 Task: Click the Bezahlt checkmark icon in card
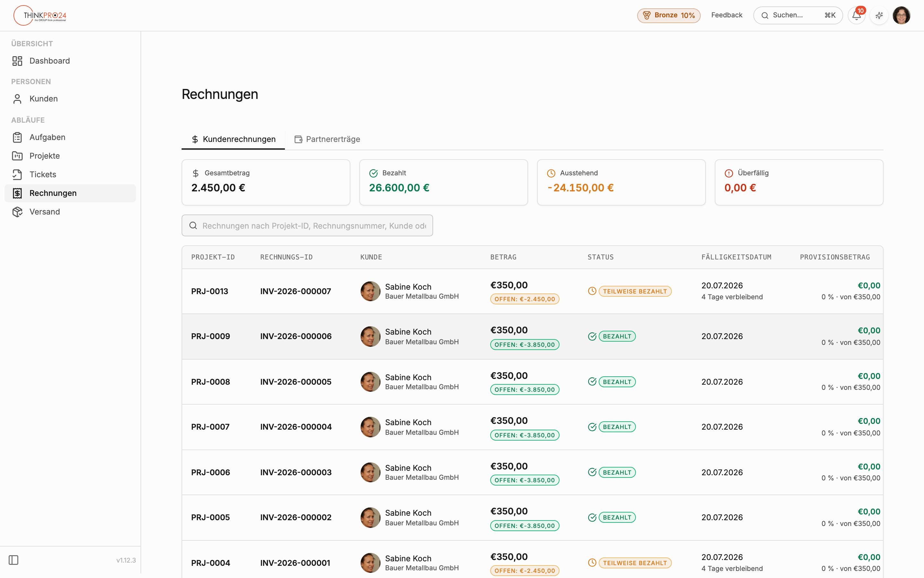(x=373, y=173)
